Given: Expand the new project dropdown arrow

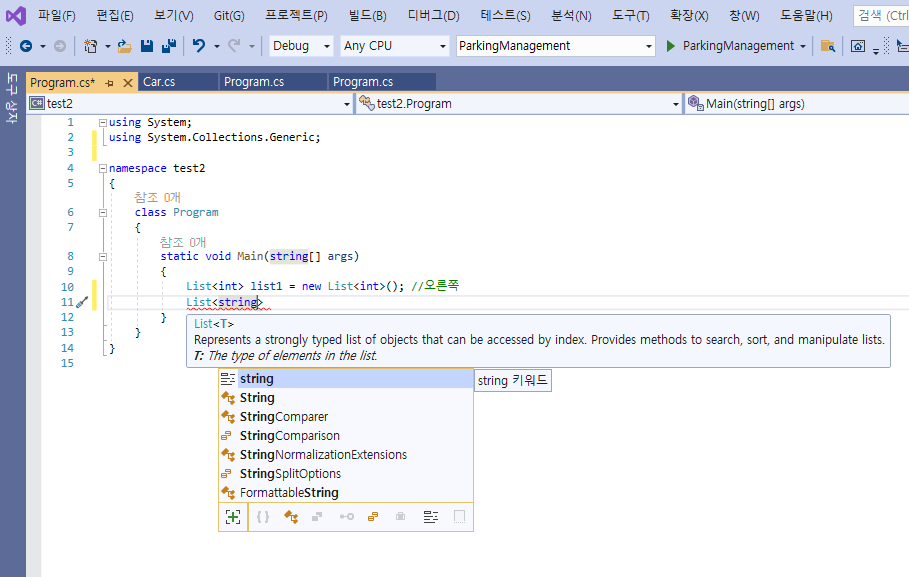Looking at the screenshot, I should 108,46.
